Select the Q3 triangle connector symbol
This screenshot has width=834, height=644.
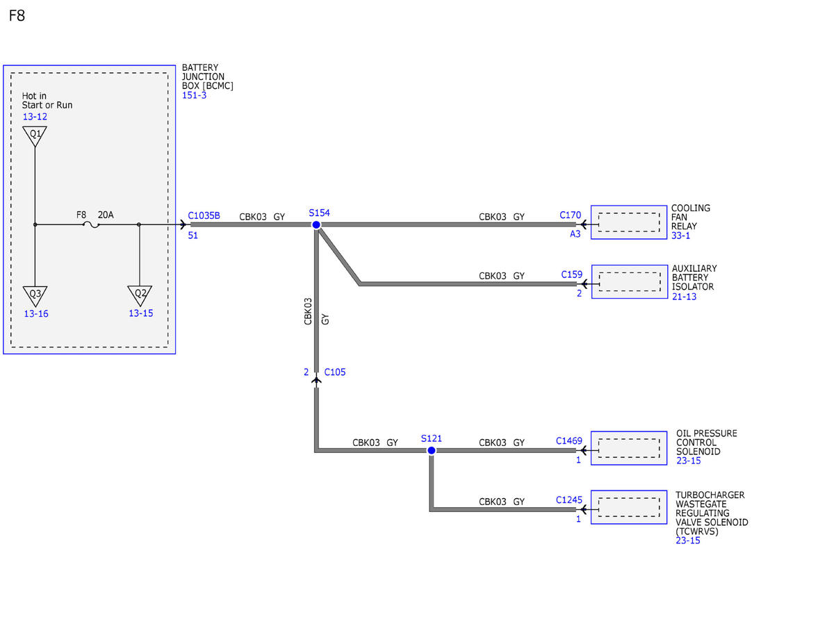[35, 295]
